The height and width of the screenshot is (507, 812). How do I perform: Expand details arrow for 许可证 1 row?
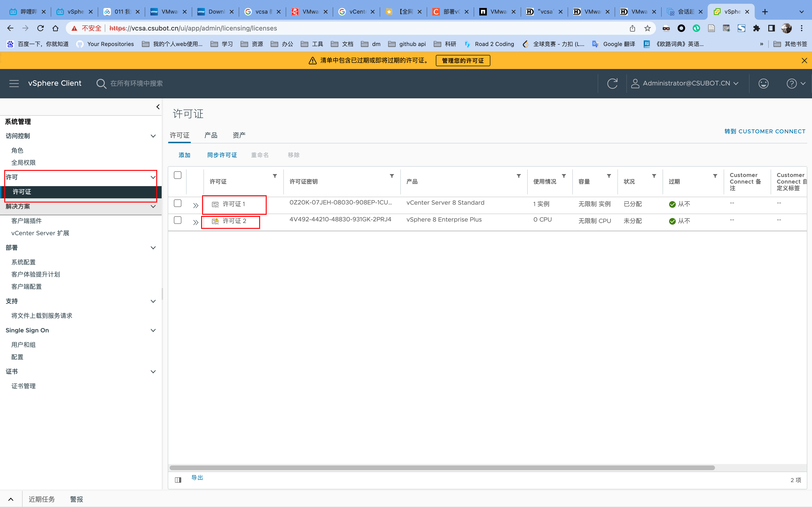[196, 205]
